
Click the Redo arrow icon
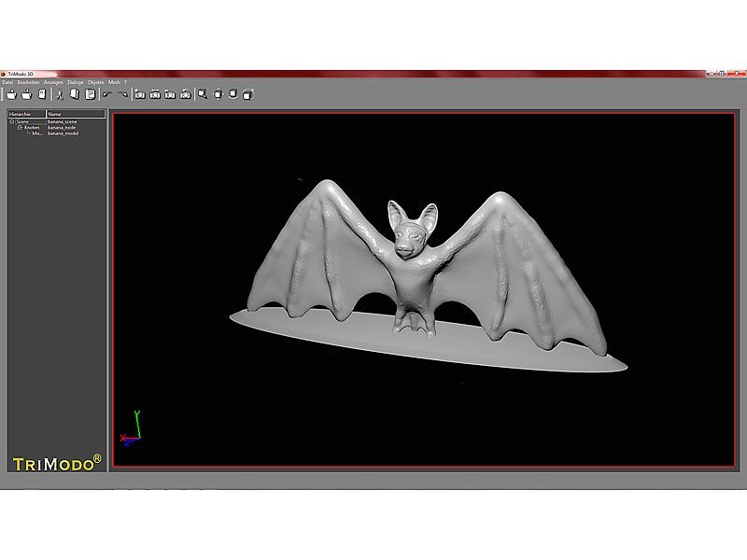122,94
